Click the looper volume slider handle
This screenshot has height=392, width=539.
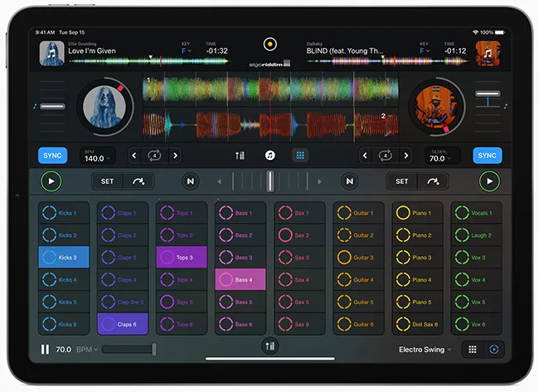(154, 350)
